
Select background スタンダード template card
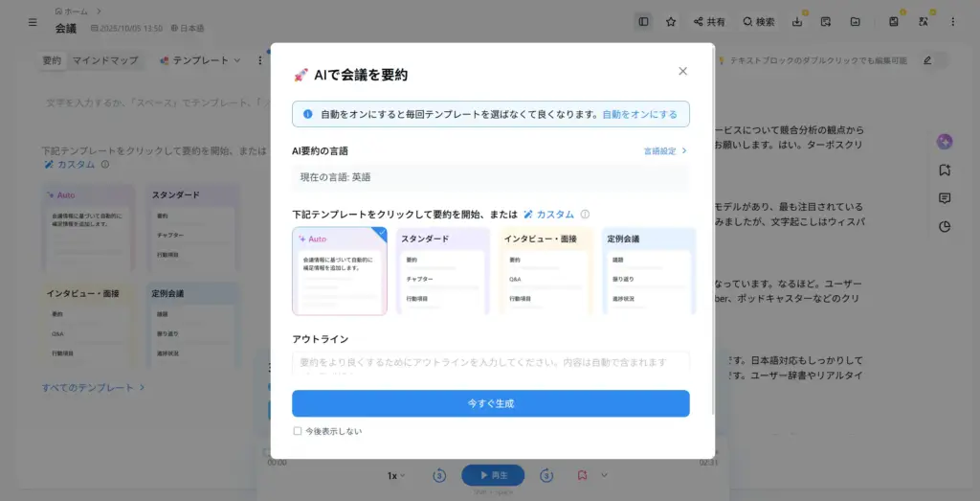click(193, 228)
